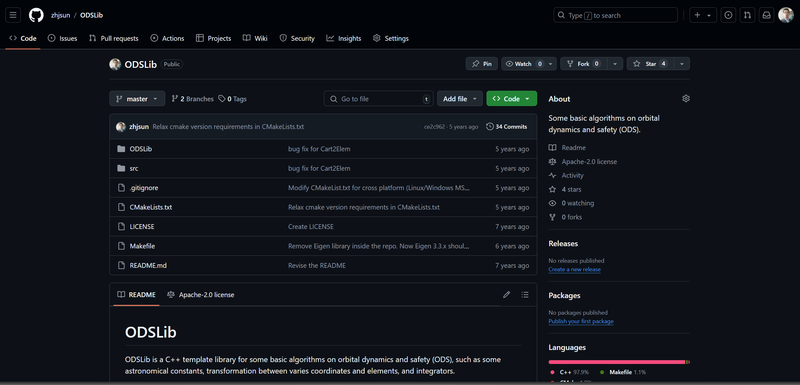Fork the ODSLib repository
The width and height of the screenshot is (800, 385).
[584, 64]
